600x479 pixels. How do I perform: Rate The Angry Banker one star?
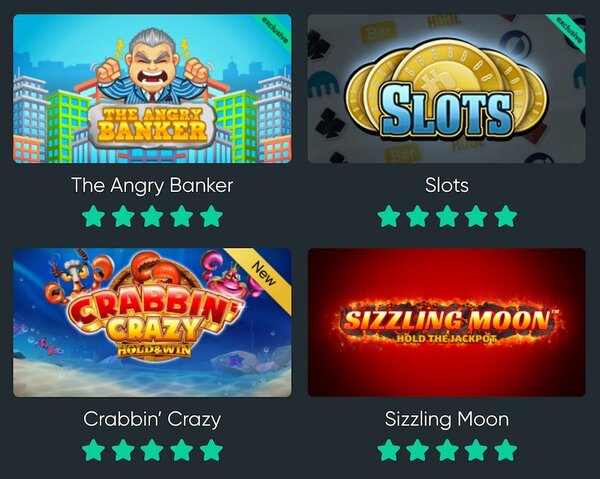[x=94, y=216]
